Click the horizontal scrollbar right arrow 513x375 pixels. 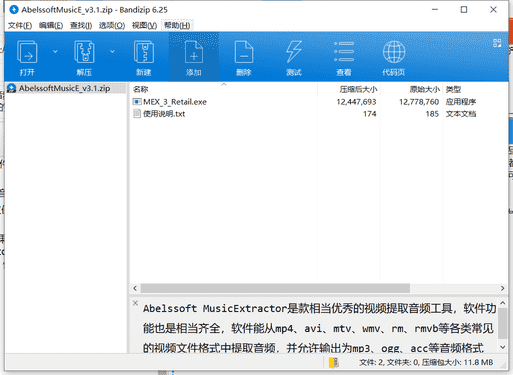point(502,288)
